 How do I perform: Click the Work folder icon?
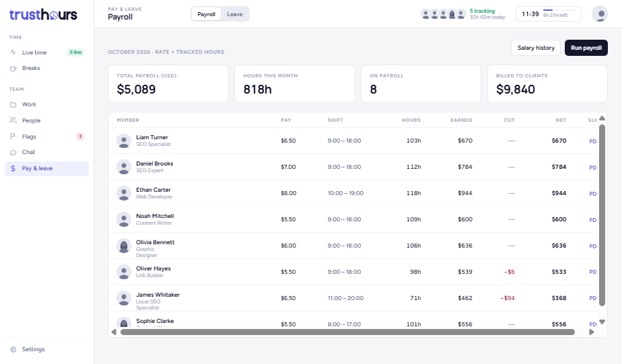point(13,105)
